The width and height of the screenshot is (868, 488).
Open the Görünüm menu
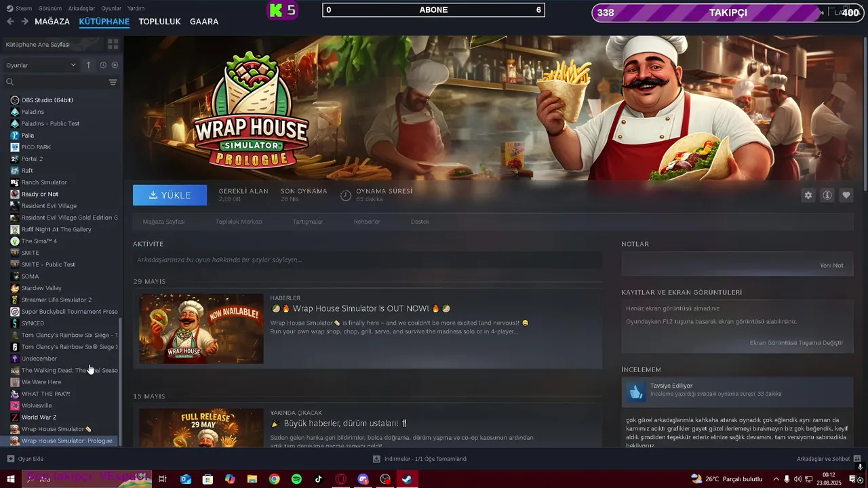click(50, 8)
